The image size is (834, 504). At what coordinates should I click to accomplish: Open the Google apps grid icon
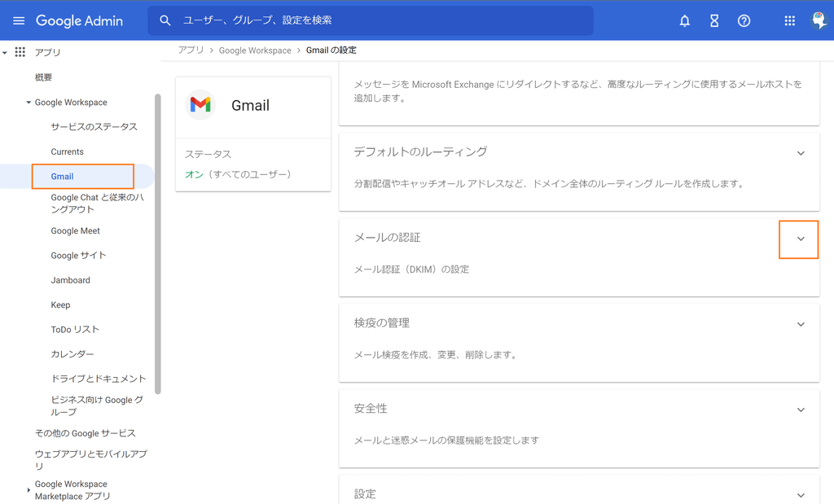(x=789, y=20)
